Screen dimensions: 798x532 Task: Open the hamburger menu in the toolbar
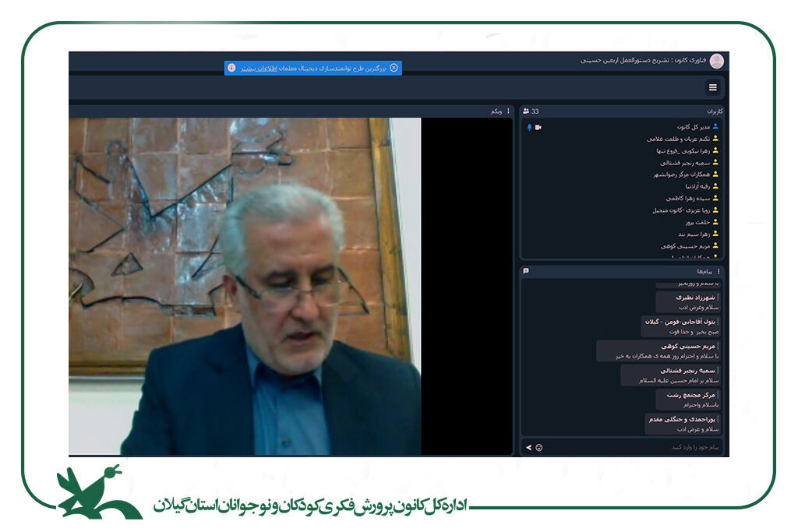(712, 87)
